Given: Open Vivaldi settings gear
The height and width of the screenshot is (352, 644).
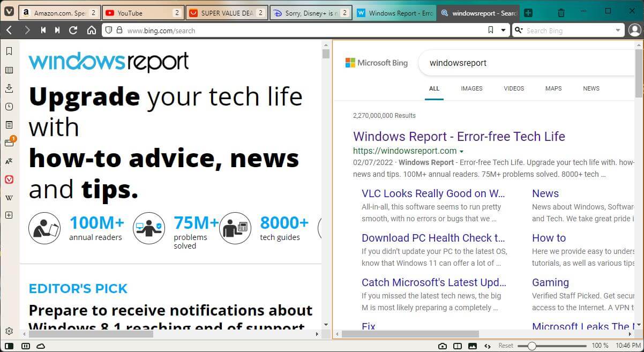Looking at the screenshot, I should click(9, 332).
